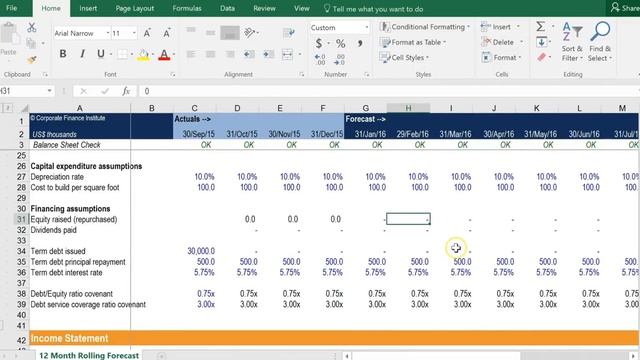Click the Orientation text angle icon
The width and height of the screenshot is (640, 360).
pos(250,33)
